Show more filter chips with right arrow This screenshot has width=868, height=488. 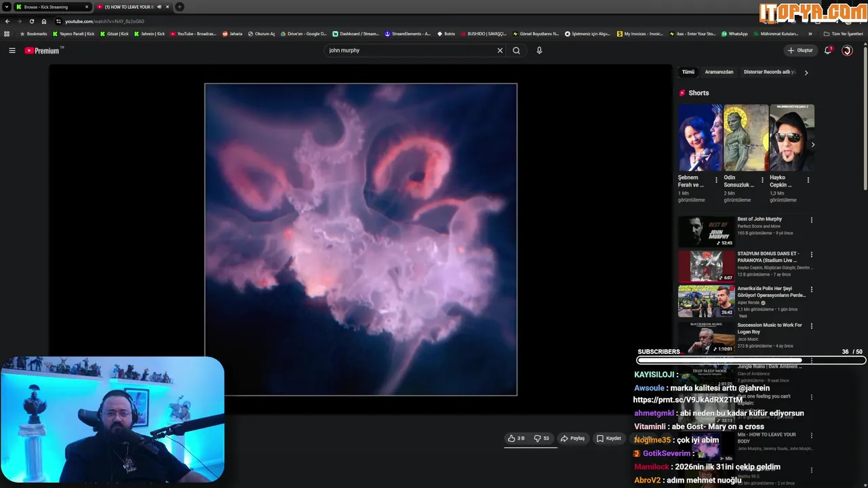806,73
